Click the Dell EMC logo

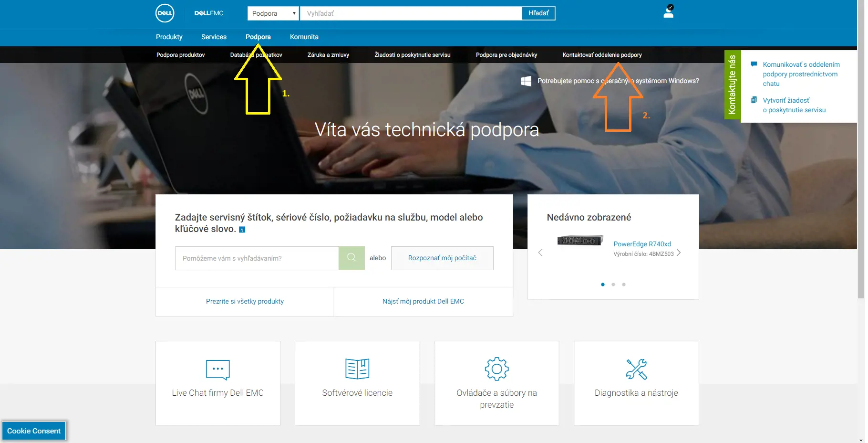click(x=209, y=13)
